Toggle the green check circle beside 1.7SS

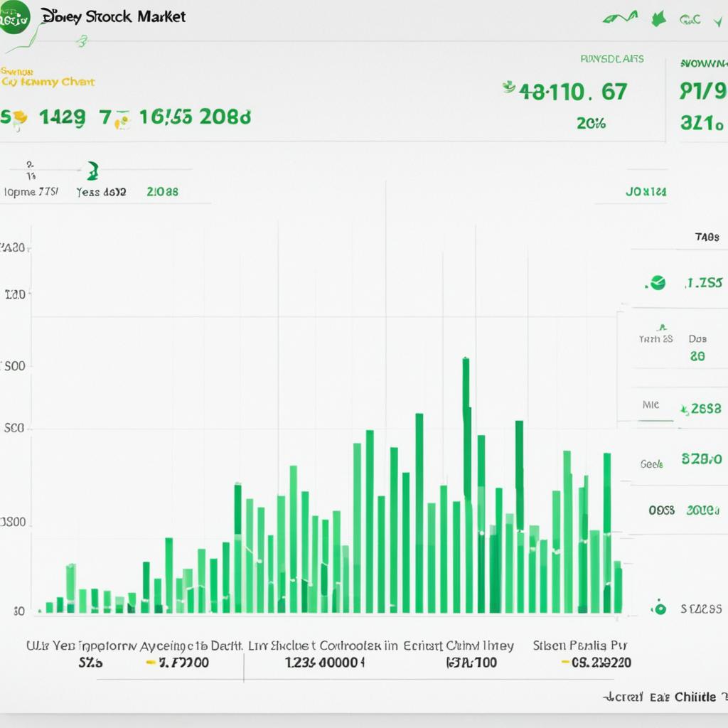click(658, 282)
